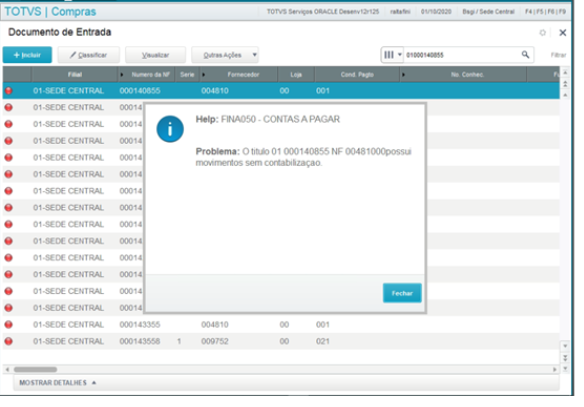584x407 pixels.
Task: Click the date 01/10/2020 in header
Action: 436,12
